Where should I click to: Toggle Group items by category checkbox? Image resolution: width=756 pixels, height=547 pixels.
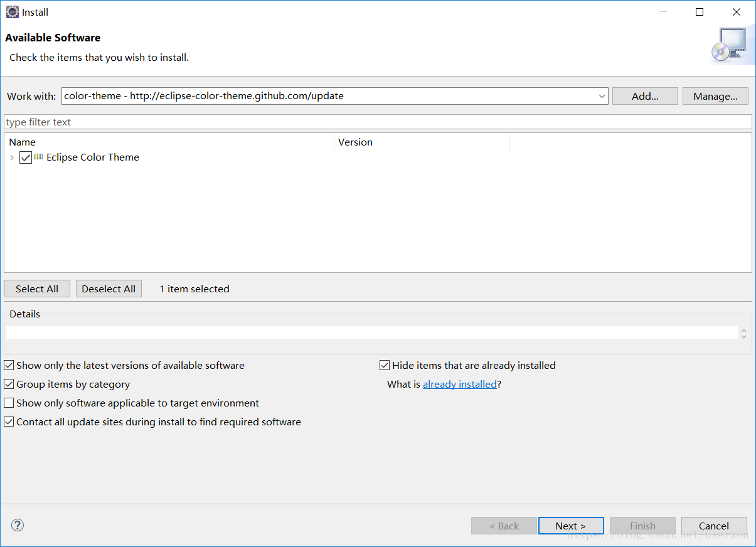[9, 384]
